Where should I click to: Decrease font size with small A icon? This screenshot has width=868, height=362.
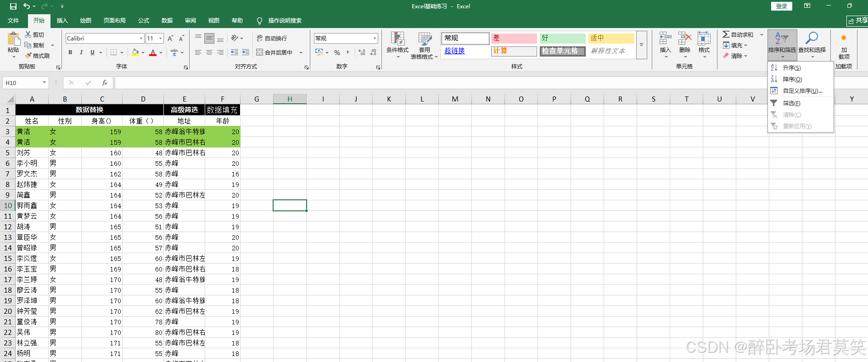click(181, 38)
